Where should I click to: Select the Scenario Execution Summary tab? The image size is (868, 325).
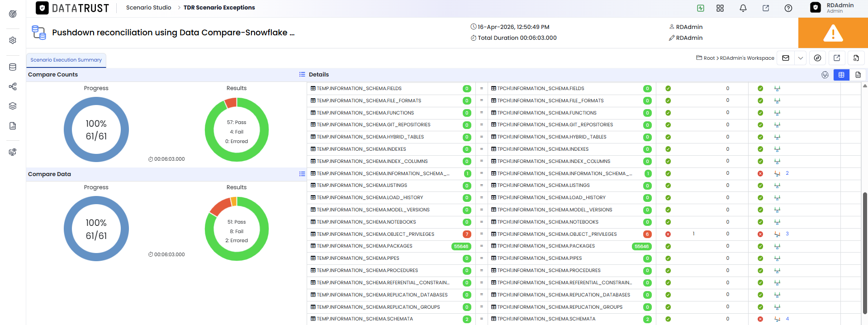click(x=66, y=60)
